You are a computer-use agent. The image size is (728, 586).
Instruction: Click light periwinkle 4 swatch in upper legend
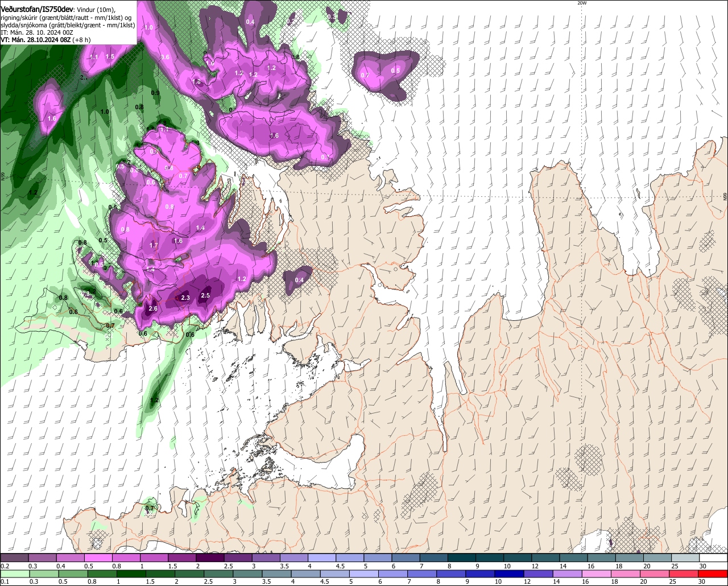(322, 558)
